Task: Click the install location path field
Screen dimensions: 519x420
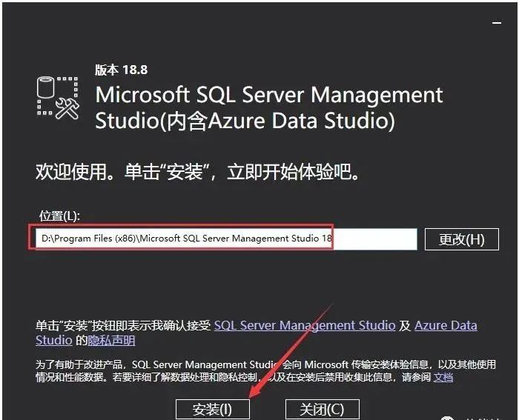Action: (226, 239)
